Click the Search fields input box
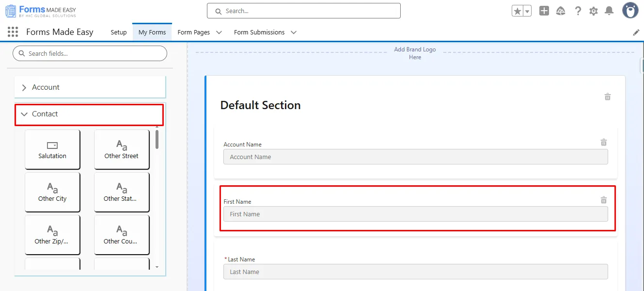Viewport: 644px width, 291px height. click(x=90, y=53)
